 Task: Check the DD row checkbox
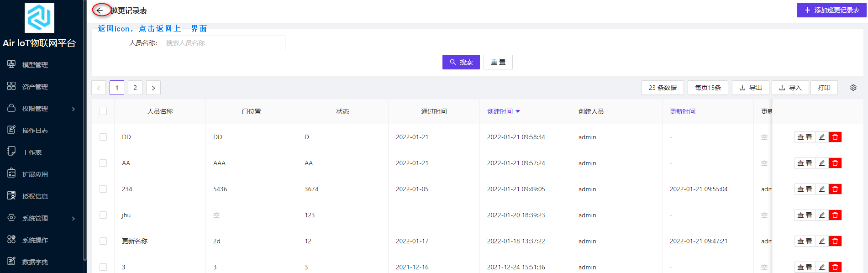point(103,137)
